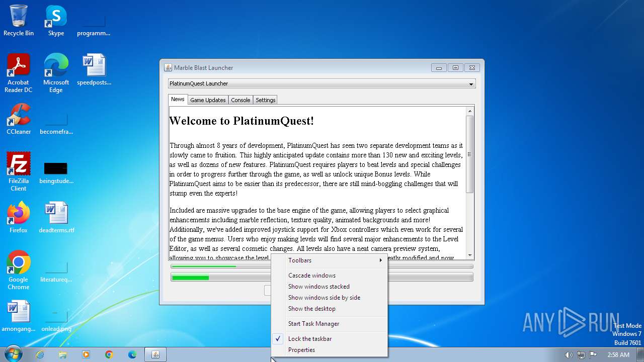Open deadterms.rtf document icon
The image size is (644, 362).
click(56, 218)
